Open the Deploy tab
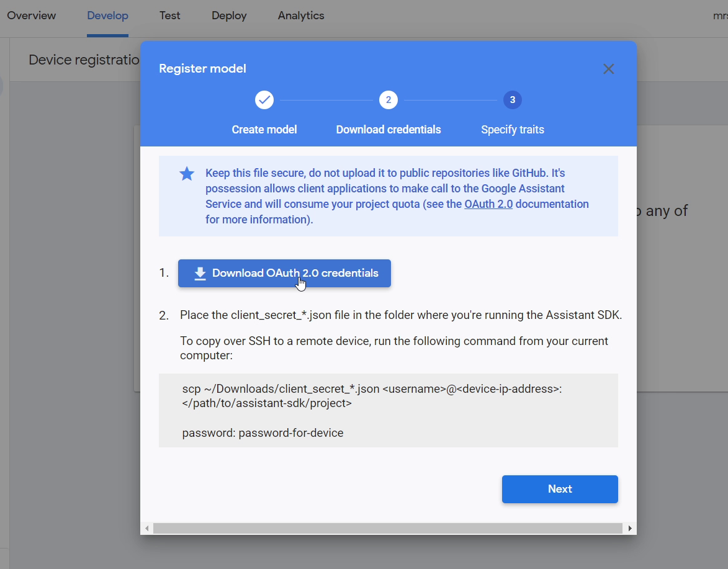This screenshot has height=569, width=728. point(228,16)
